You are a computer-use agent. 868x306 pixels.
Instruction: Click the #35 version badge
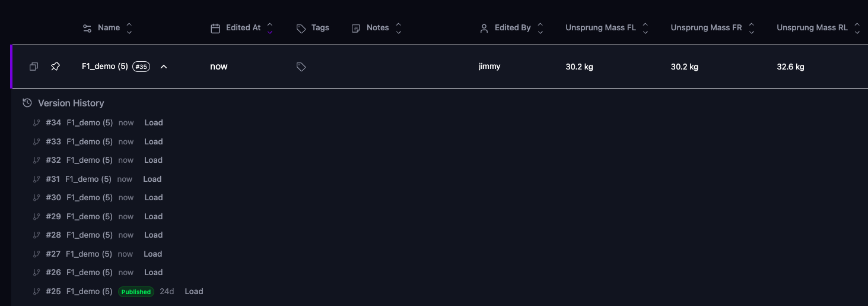(x=141, y=67)
